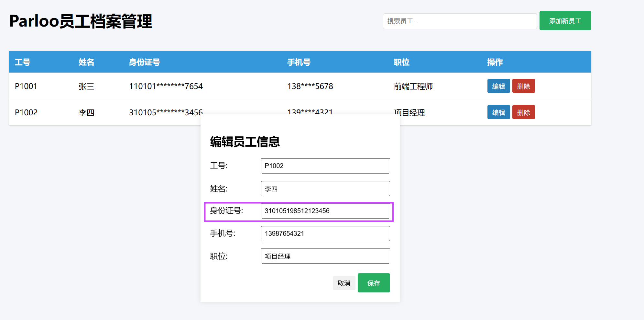
Task: Click the 姓名 column header
Action: click(x=86, y=62)
